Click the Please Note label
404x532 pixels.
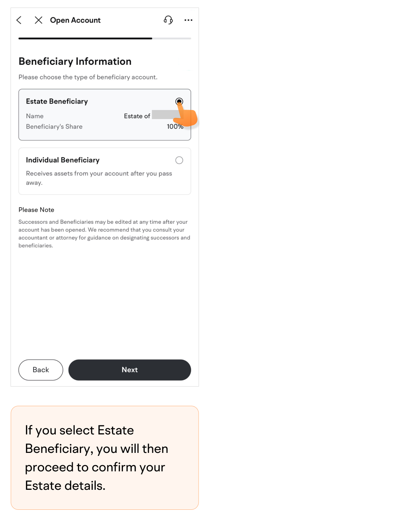(37, 210)
